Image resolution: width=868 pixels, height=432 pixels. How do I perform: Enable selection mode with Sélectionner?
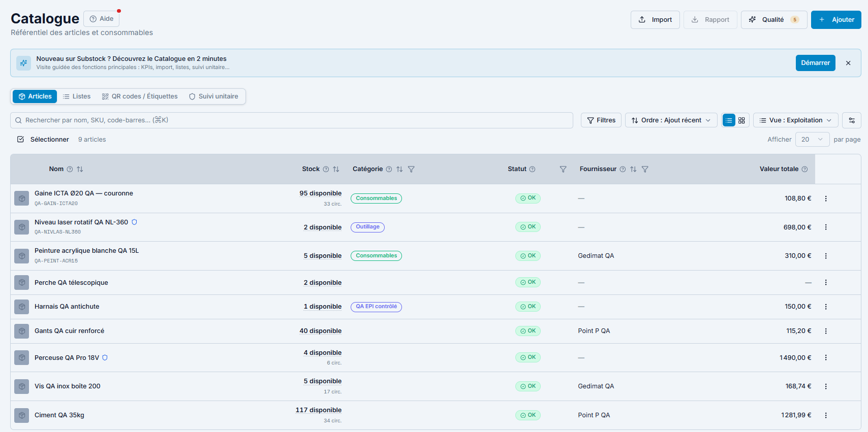coord(43,140)
